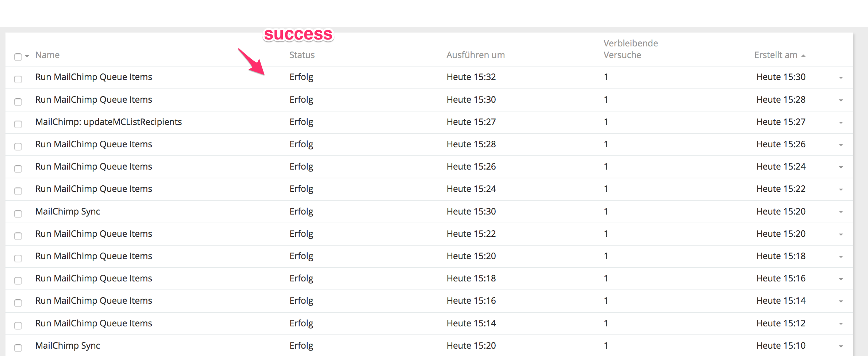Open Run MailChimp Queue Items executing 15:32
Viewport: 868px width, 356px height.
pyautogui.click(x=94, y=77)
